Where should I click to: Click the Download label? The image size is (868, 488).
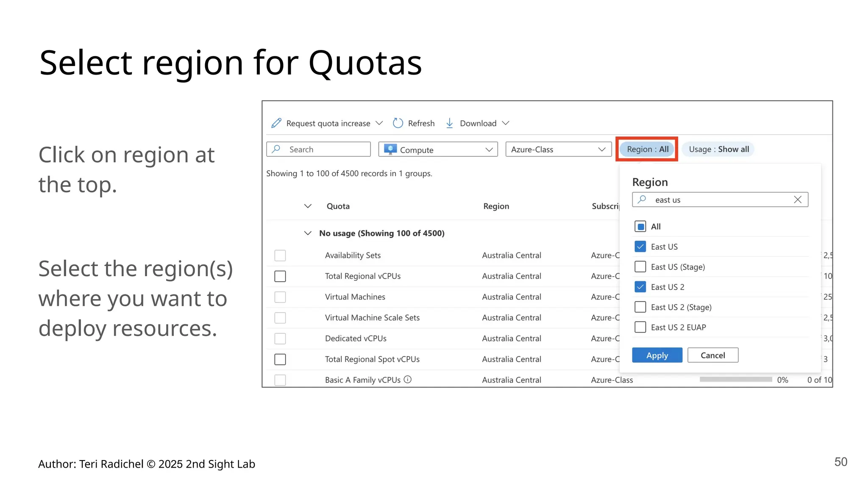(x=478, y=123)
